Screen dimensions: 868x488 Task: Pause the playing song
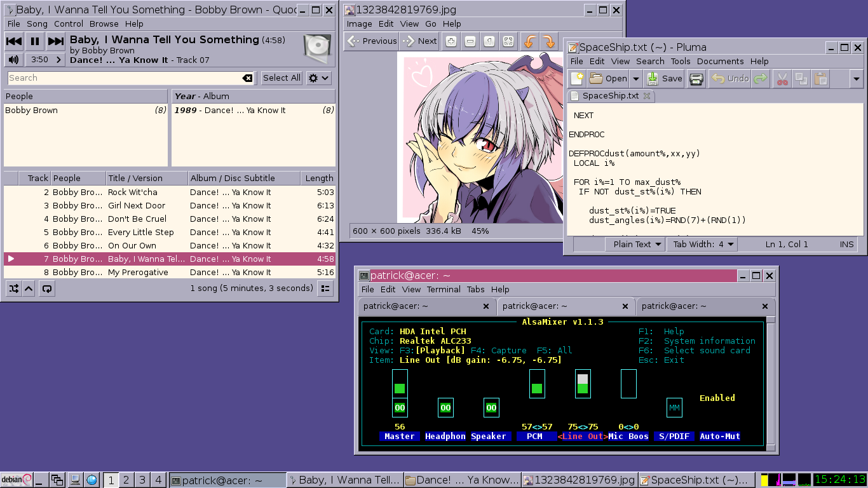(x=35, y=42)
